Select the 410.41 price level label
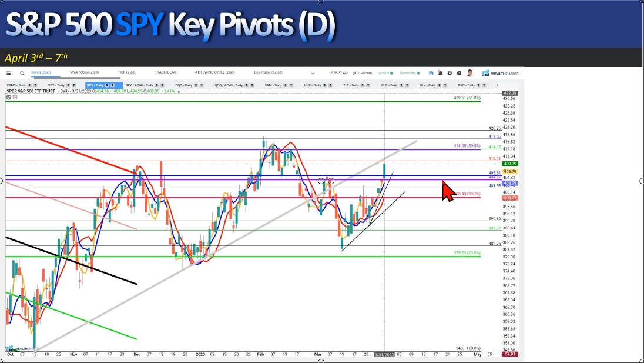The height and width of the screenshot is (363, 644). (495, 159)
